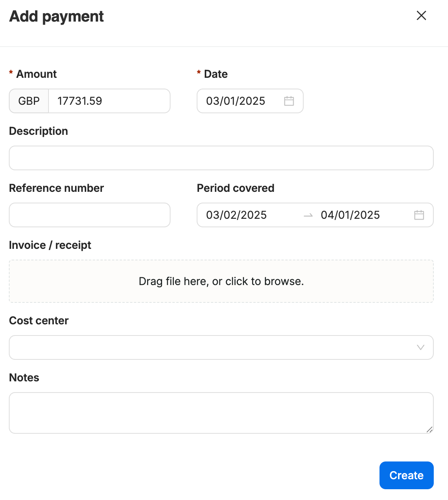448x500 pixels.
Task: Focus the Reference number input
Action: (89, 215)
